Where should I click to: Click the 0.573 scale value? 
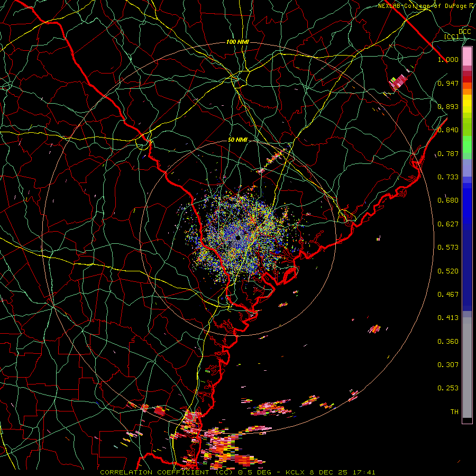[448, 248]
